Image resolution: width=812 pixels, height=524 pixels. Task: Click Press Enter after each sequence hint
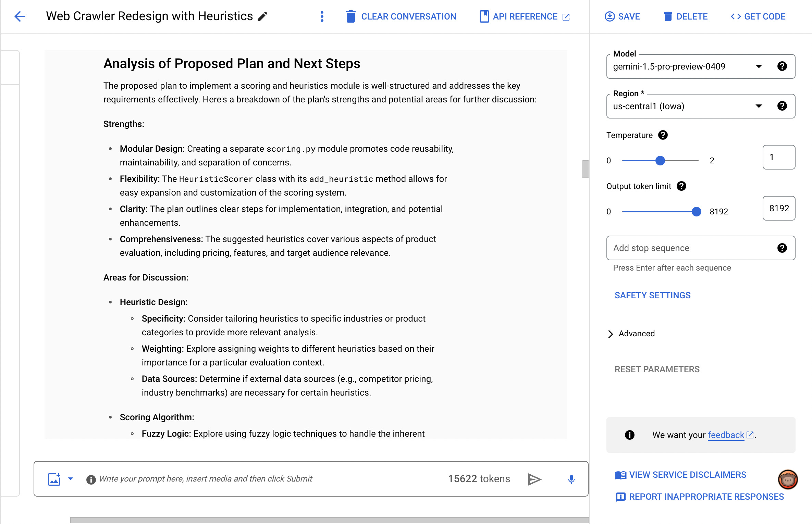coord(672,268)
